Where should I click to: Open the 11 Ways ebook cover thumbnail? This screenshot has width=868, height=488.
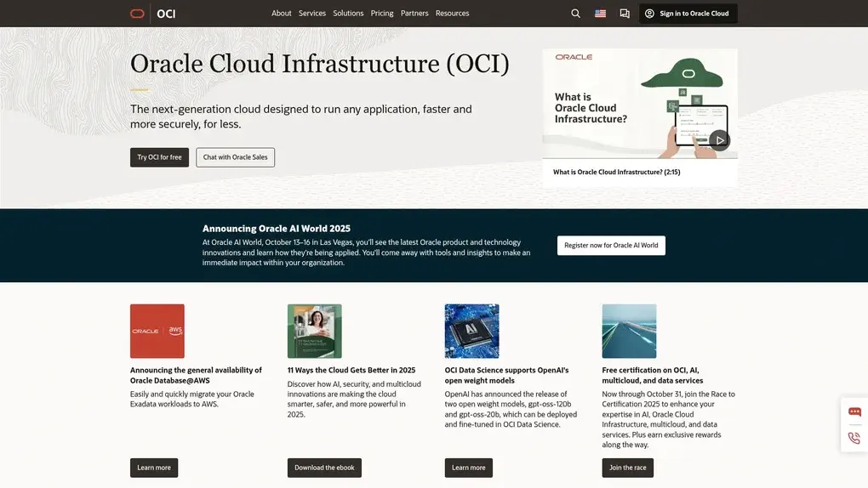tap(314, 331)
